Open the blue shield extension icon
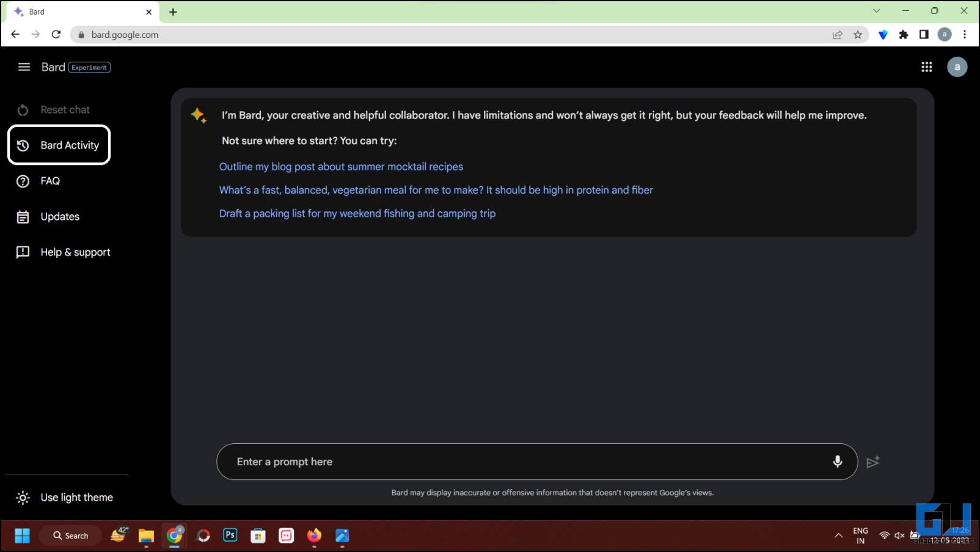 click(883, 35)
